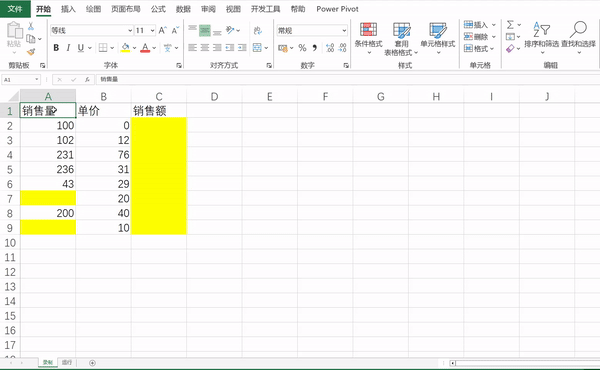Image resolution: width=600 pixels, height=370 pixels.
Task: Switch to Data tab
Action: [x=183, y=9]
